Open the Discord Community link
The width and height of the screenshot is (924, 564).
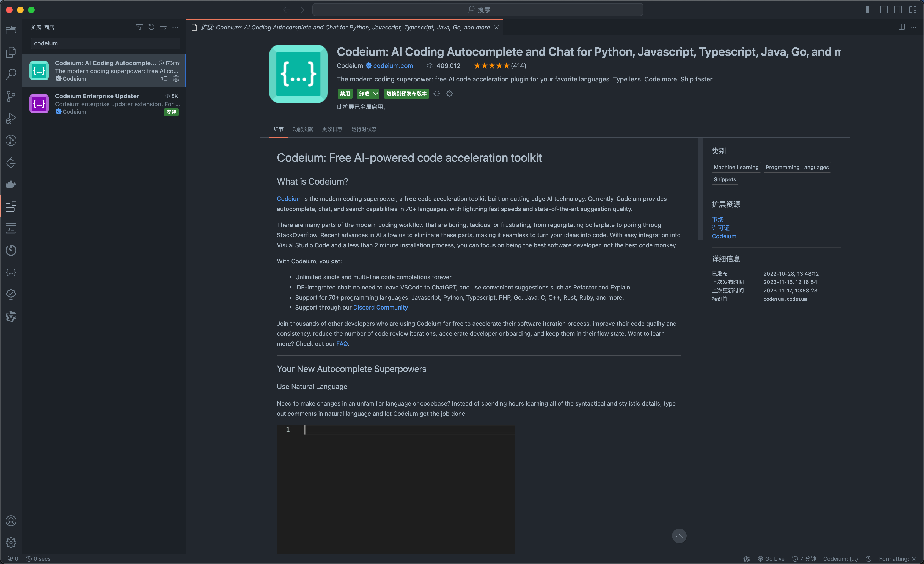pos(380,307)
